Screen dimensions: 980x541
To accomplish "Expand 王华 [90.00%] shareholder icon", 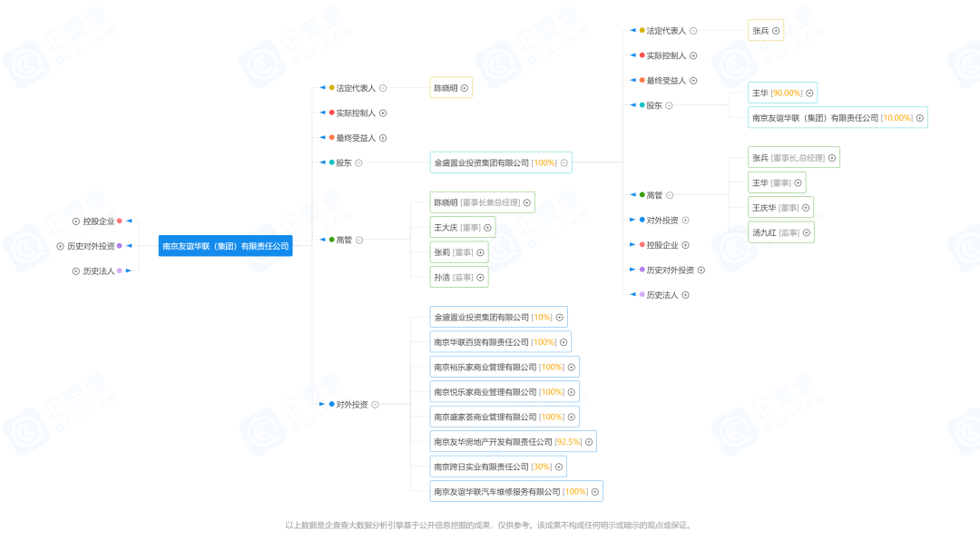I will 809,93.
